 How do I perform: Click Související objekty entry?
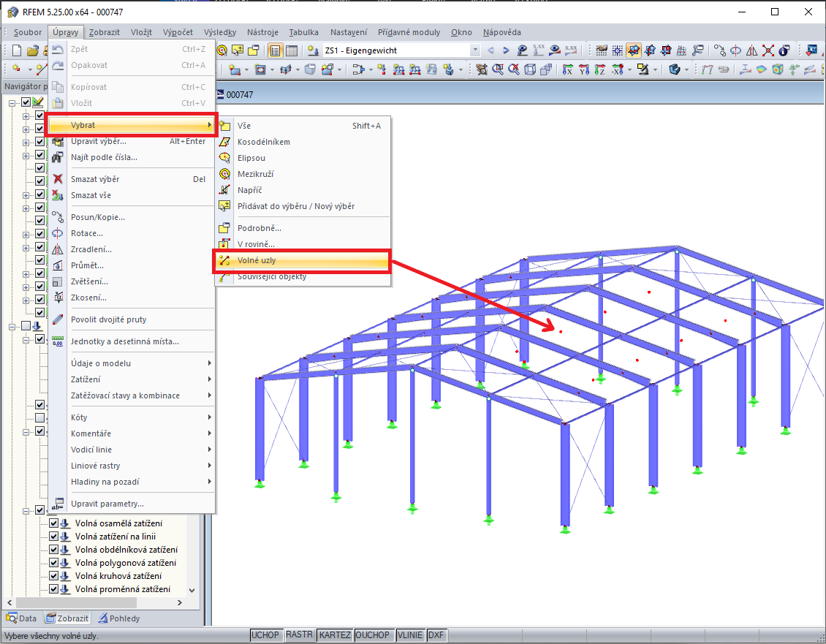[x=303, y=276]
